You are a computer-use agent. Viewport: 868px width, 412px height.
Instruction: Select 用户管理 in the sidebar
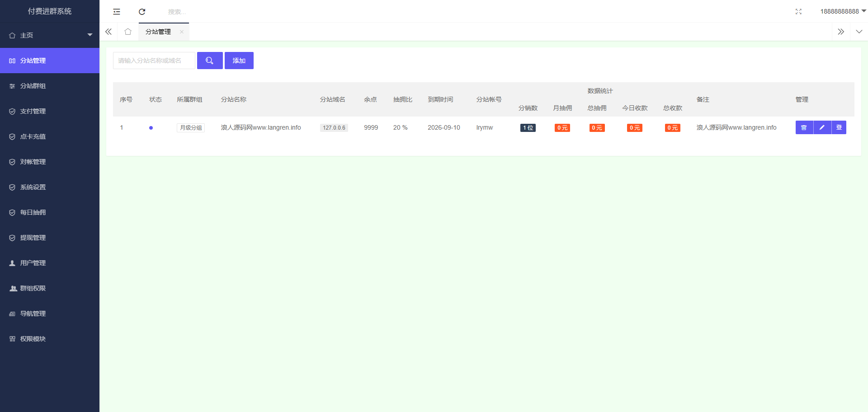33,263
